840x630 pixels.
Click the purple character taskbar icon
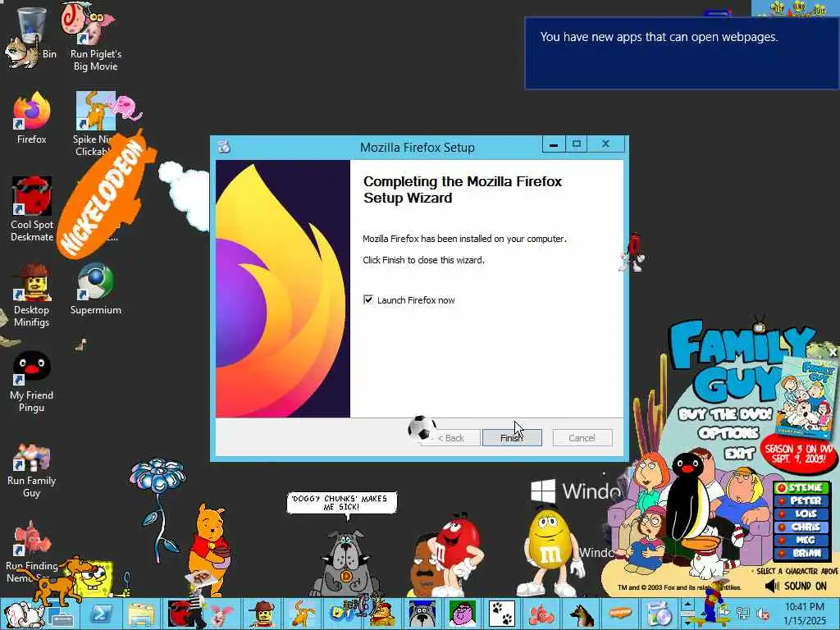click(x=463, y=614)
